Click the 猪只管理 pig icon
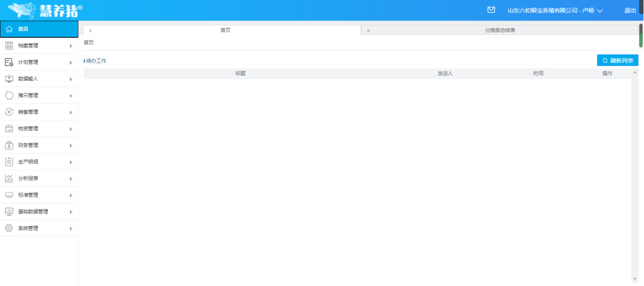The image size is (644, 286). pyautogui.click(x=9, y=95)
